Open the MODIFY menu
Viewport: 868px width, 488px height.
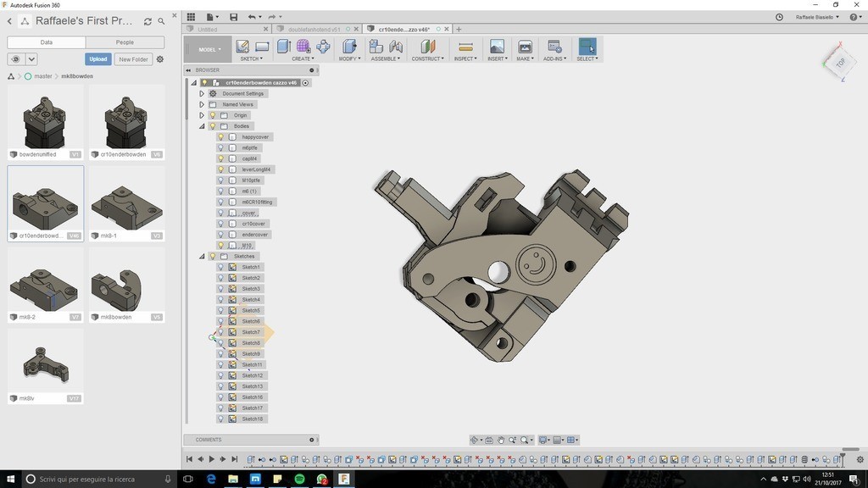click(349, 58)
